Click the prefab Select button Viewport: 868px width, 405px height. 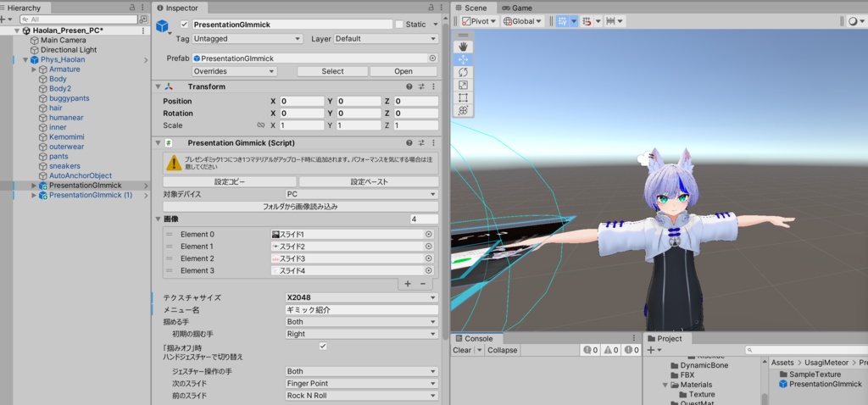pyautogui.click(x=332, y=71)
